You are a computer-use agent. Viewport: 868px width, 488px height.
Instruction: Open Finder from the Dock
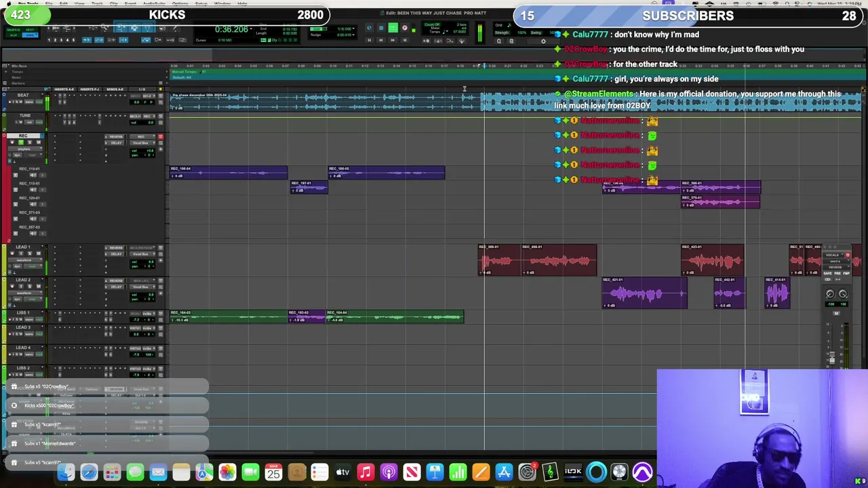click(66, 472)
